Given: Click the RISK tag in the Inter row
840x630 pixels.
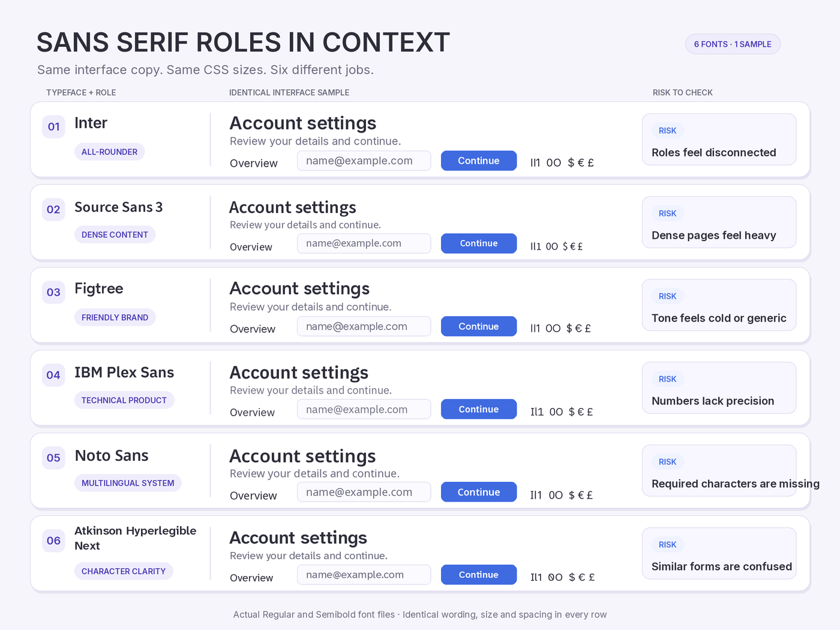Looking at the screenshot, I should pos(667,131).
